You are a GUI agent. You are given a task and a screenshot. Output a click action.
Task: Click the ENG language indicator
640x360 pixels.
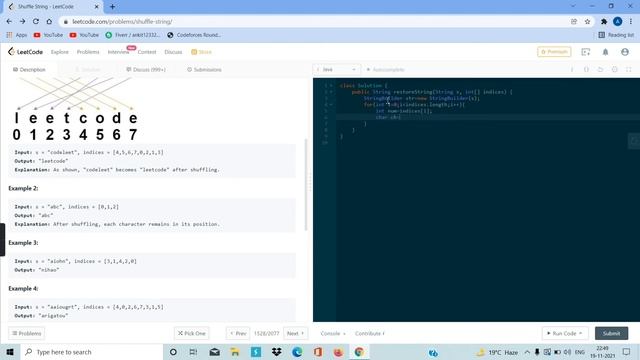point(580,352)
